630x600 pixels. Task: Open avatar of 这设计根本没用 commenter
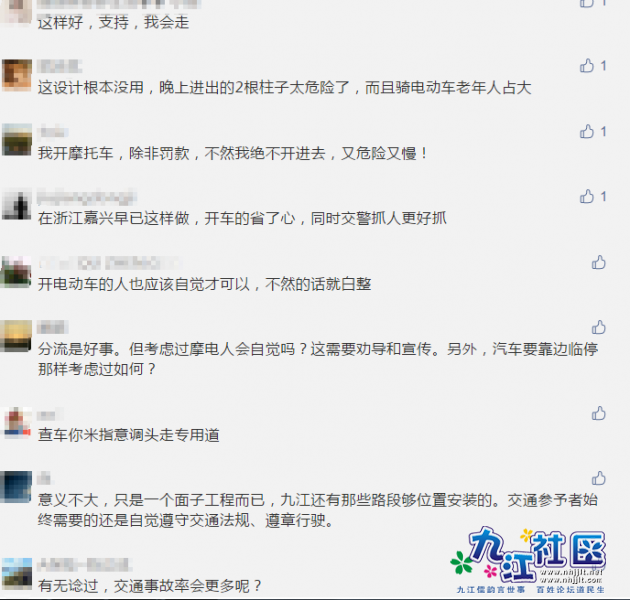pyautogui.click(x=17, y=75)
